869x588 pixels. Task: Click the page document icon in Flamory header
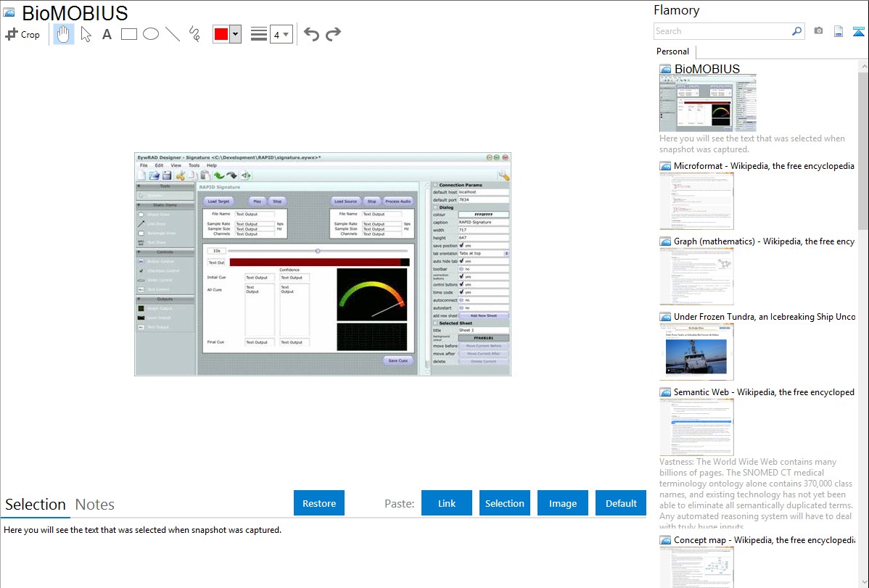click(x=839, y=31)
